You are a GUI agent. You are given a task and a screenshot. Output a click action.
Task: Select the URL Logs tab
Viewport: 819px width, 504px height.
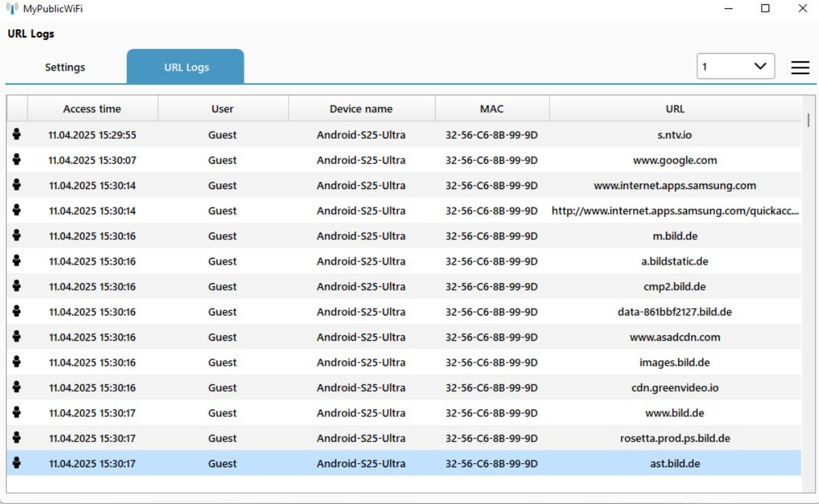pyautogui.click(x=186, y=67)
